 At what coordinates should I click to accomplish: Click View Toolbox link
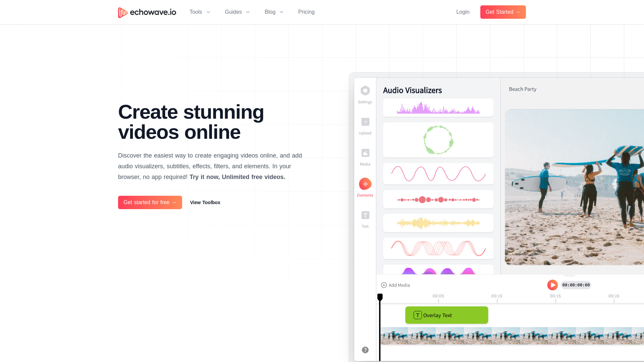(x=205, y=202)
